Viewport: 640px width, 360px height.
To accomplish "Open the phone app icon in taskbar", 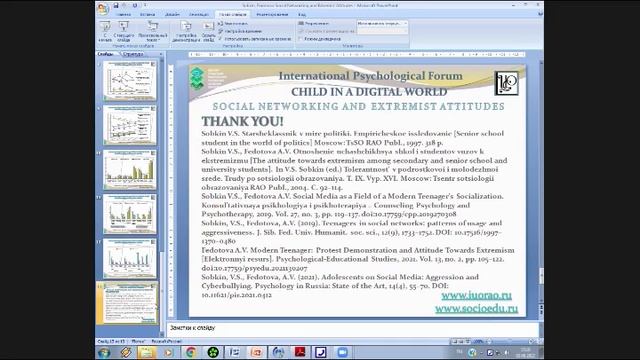I will 321,352.
